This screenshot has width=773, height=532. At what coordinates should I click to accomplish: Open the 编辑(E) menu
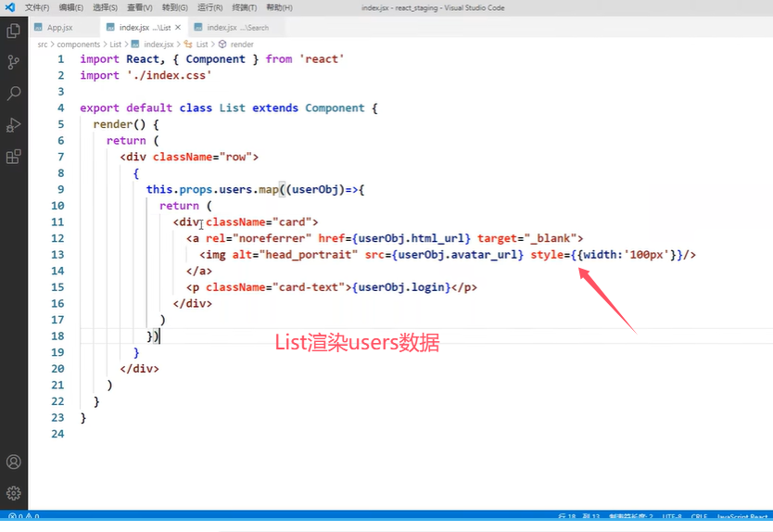pos(71,7)
